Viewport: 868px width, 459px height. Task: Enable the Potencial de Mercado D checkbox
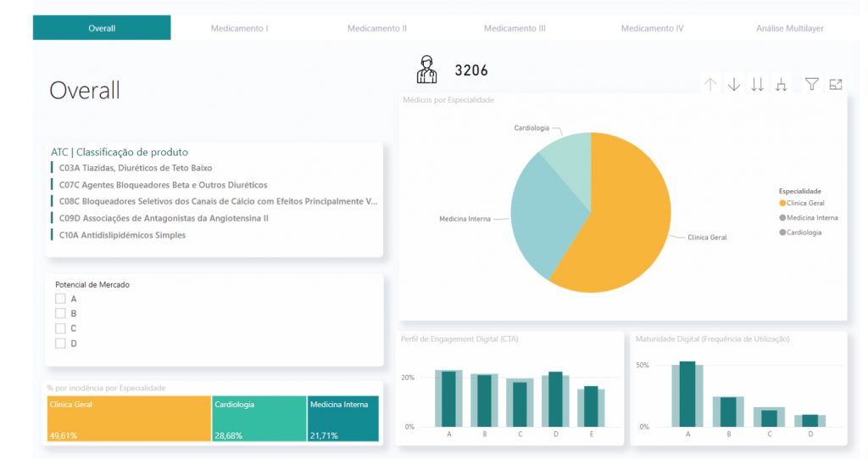click(x=60, y=344)
